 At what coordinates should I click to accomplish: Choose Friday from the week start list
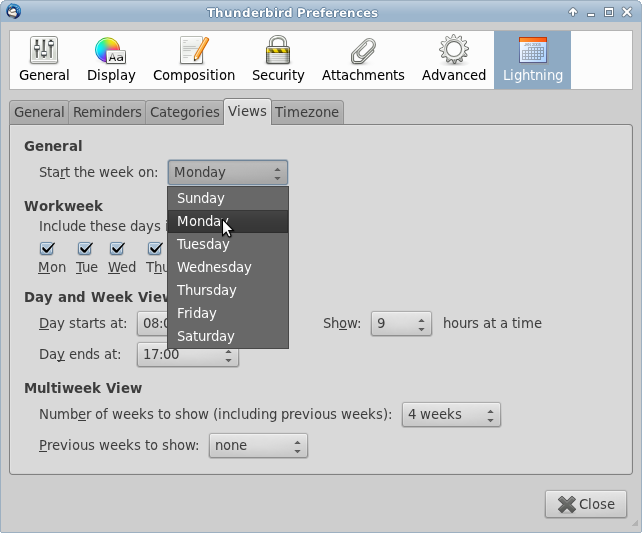(228, 313)
